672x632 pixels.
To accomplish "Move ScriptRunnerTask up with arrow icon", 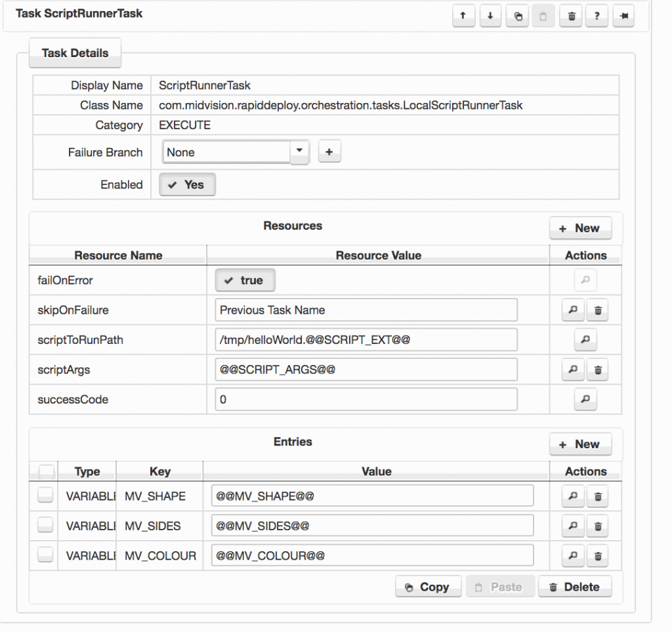I will (x=463, y=17).
